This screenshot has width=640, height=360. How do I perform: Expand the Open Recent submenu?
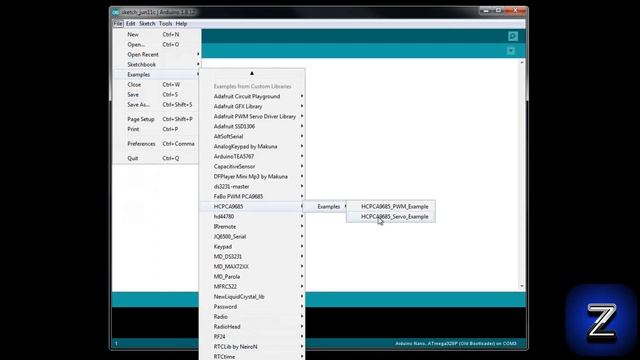click(x=157, y=55)
